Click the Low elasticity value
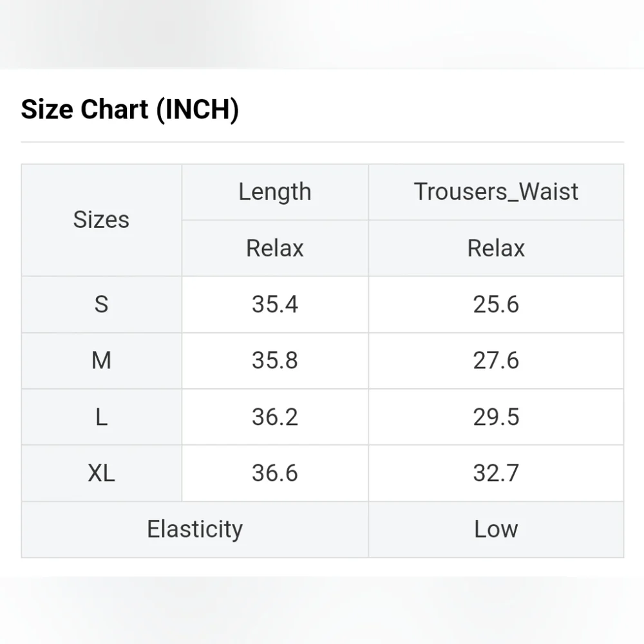Viewport: 644px width, 644px height. 496,529
